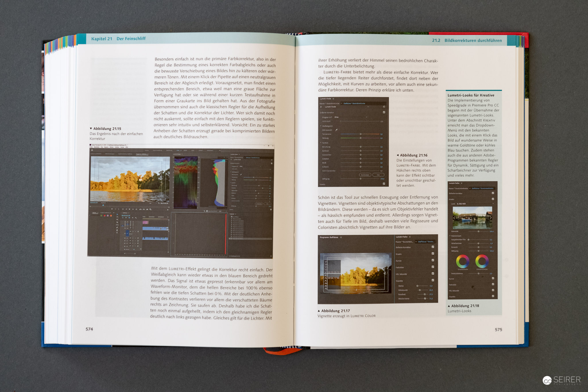Select the Staffelsee * BootUnterBrücke tab in Abbildung 21.18

[483, 188]
